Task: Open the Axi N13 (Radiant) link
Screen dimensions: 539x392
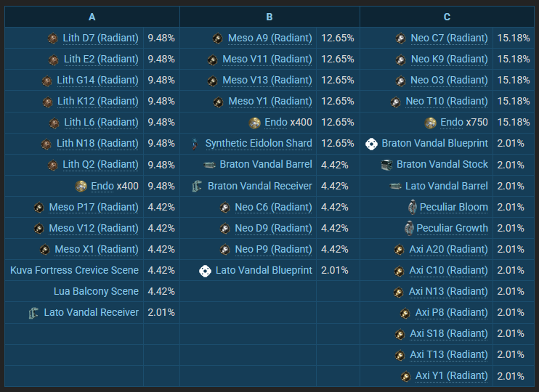Action: [x=448, y=292]
